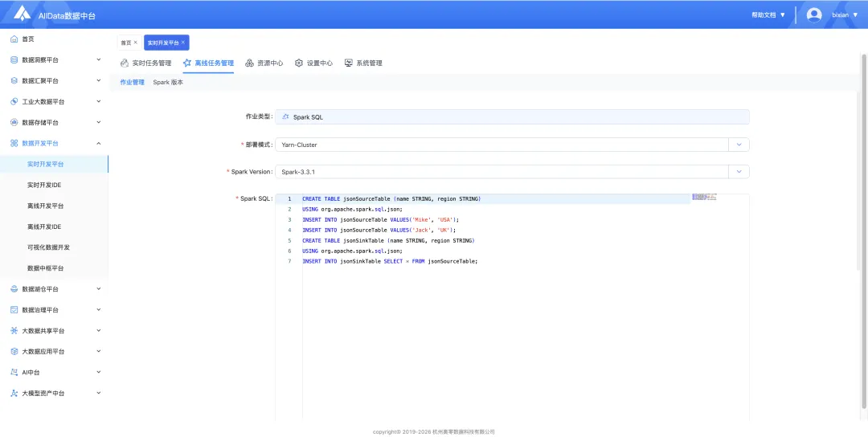
Task: Click the 工业大数据平台 icon
Action: pos(14,102)
